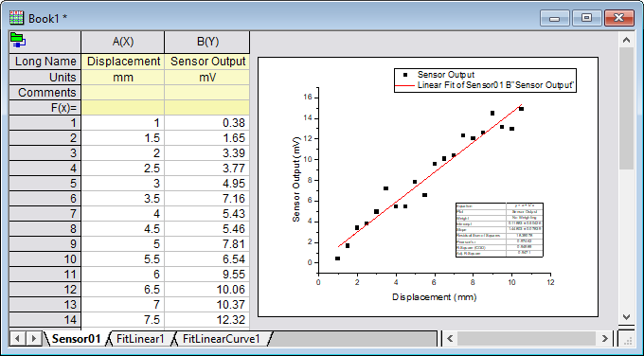Click the cell with value 3.39
Image resolution: width=644 pixels, height=356 pixels.
pyautogui.click(x=207, y=153)
